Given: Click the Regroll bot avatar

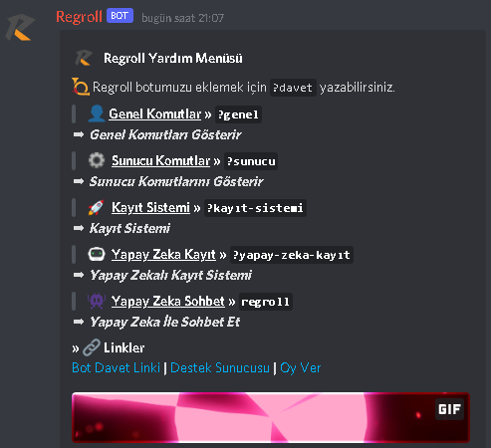Looking at the screenshot, I should 20,27.
